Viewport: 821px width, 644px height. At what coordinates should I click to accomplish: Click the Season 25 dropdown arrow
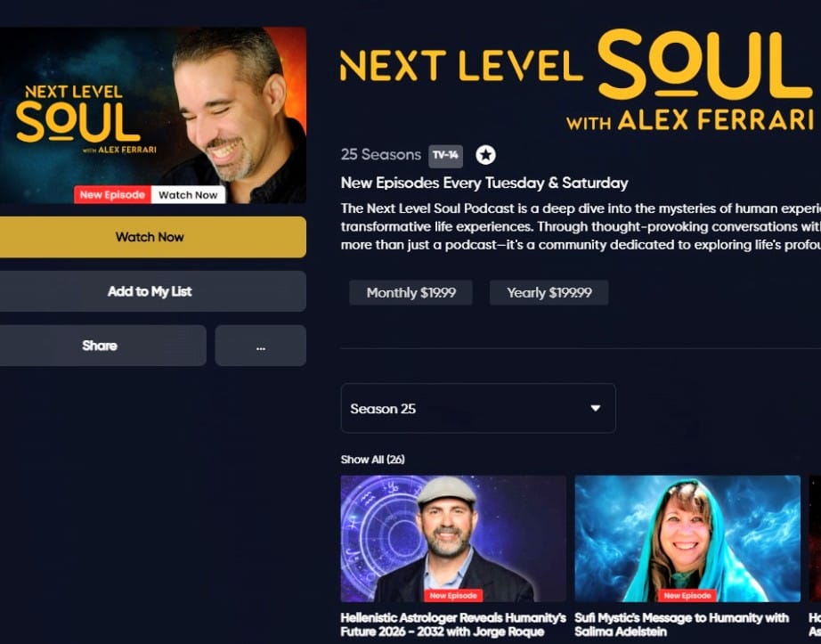pos(596,408)
